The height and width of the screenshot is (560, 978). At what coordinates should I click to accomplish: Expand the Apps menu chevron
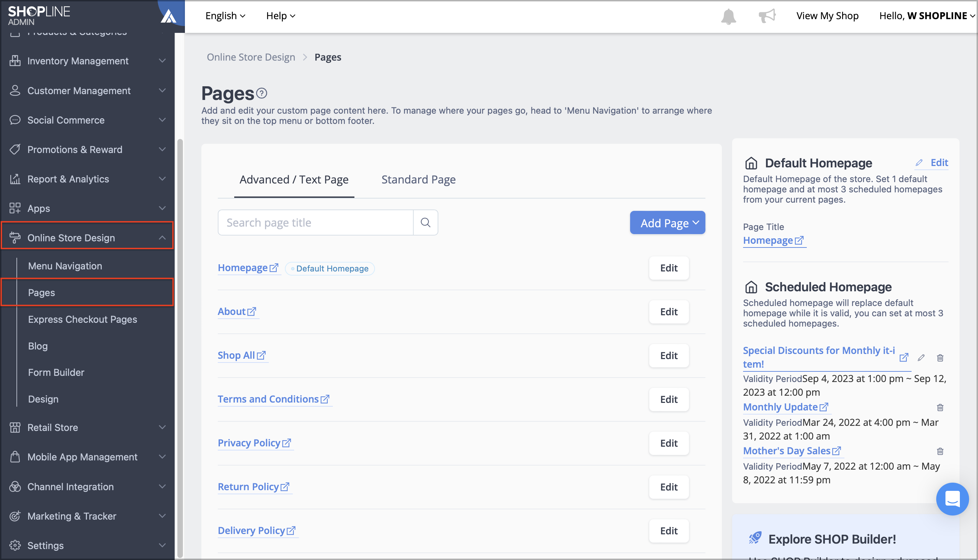pos(162,208)
